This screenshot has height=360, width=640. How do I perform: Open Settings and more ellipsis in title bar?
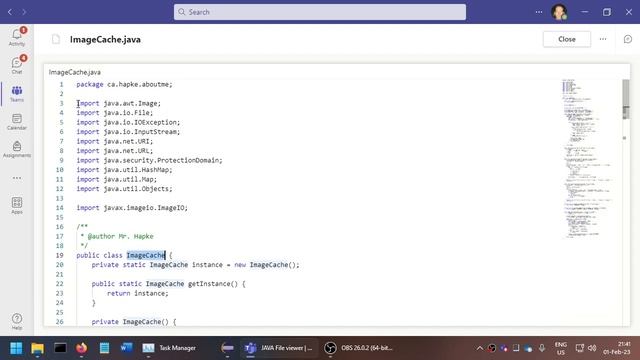click(539, 12)
